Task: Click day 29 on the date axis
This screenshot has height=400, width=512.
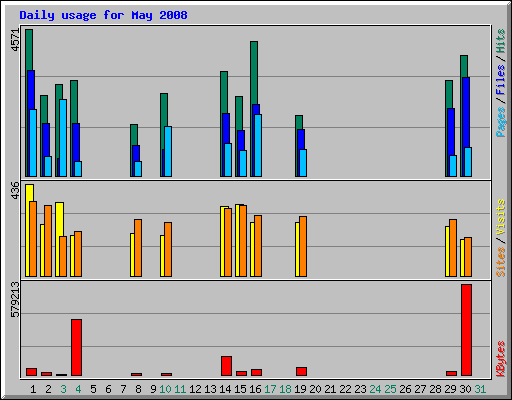Action: pyautogui.click(x=450, y=389)
